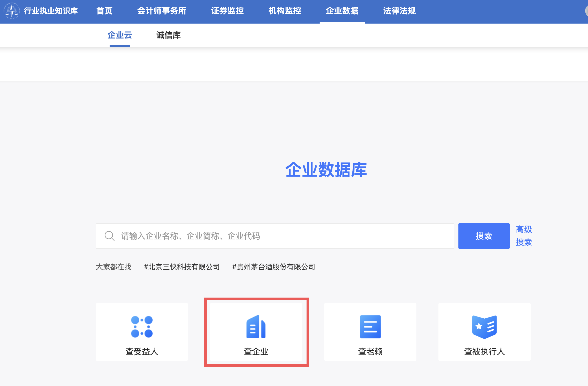
Task: Click the 查被执行人 card label
Action: point(485,351)
